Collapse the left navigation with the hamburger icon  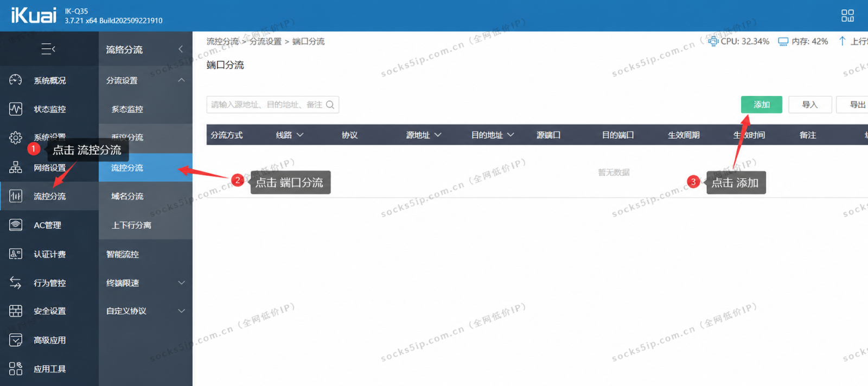point(48,49)
